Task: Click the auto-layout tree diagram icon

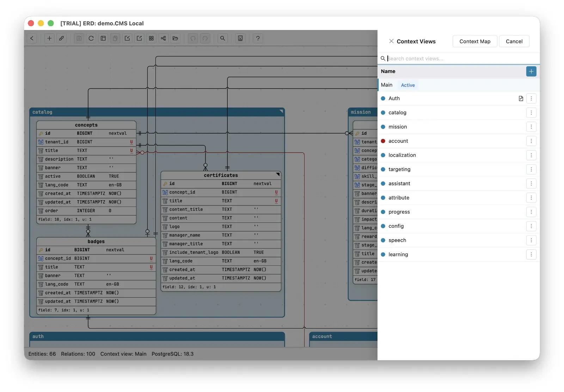Action: click(x=163, y=38)
